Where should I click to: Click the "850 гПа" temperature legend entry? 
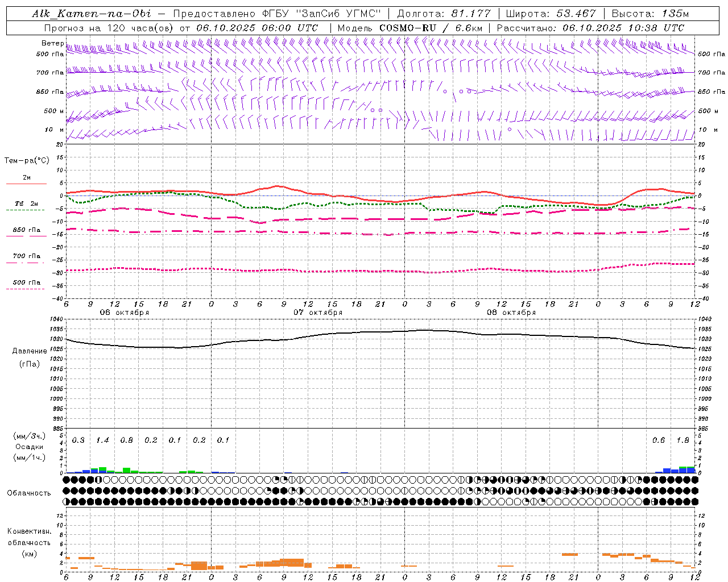(27, 230)
